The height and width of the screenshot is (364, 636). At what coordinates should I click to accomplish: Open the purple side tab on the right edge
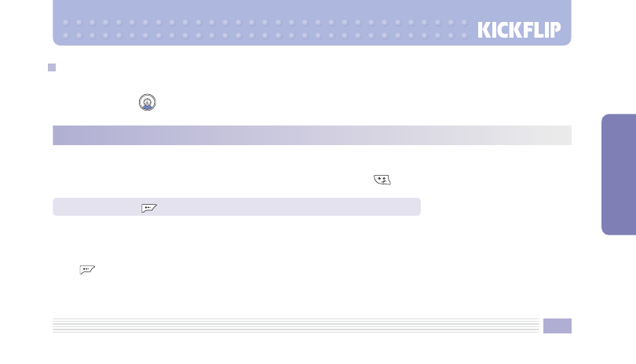pyautogui.click(x=619, y=174)
